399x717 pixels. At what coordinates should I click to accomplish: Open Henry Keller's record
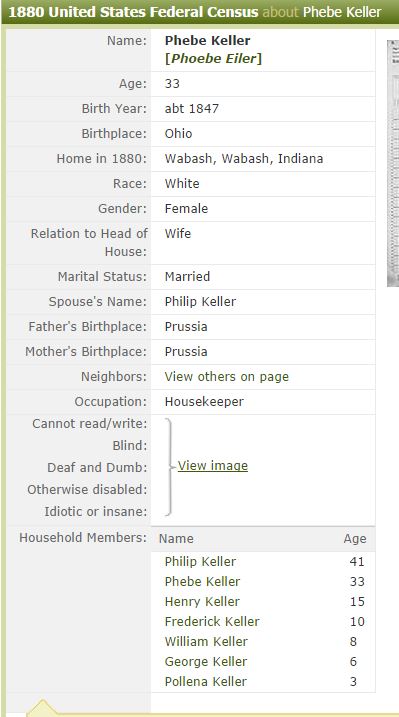tap(202, 602)
